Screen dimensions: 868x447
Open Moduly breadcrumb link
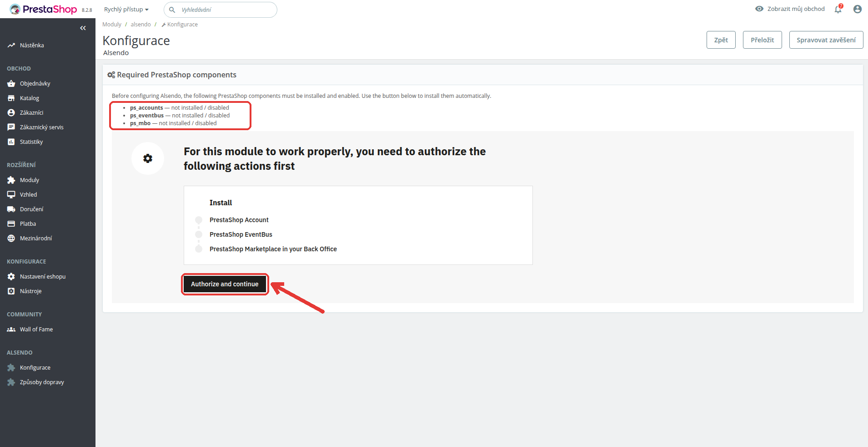(x=112, y=25)
